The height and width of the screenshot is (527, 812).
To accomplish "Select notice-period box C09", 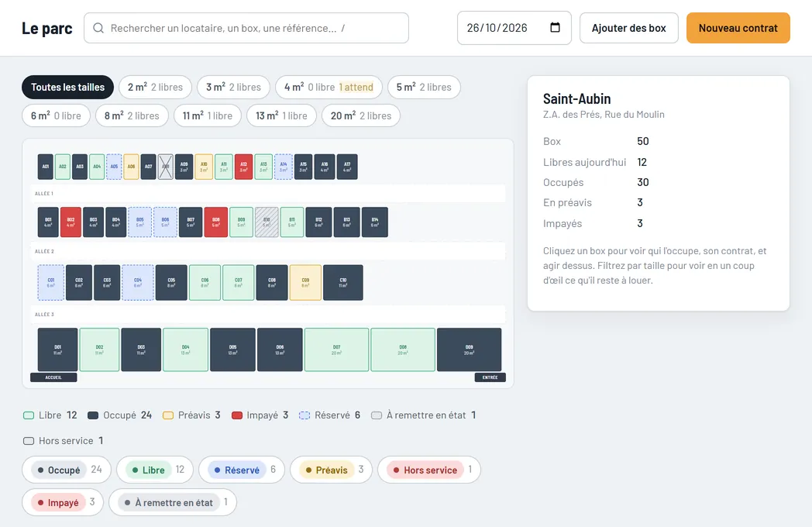I will point(305,282).
